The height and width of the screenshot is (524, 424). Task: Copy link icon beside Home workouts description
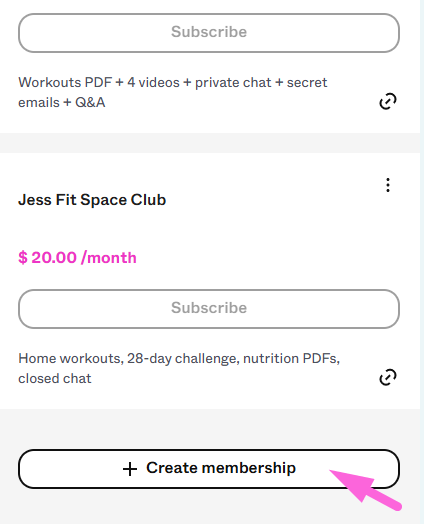coord(388,377)
